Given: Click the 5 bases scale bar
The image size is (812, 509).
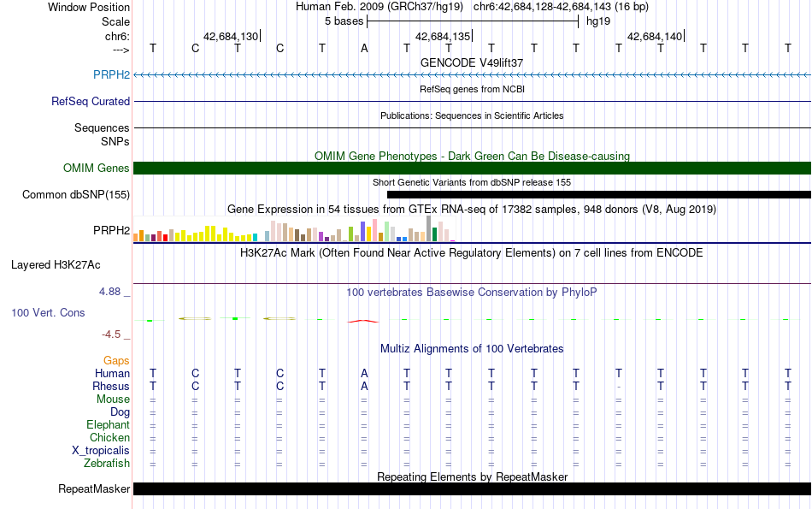Looking at the screenshot, I should [473, 21].
